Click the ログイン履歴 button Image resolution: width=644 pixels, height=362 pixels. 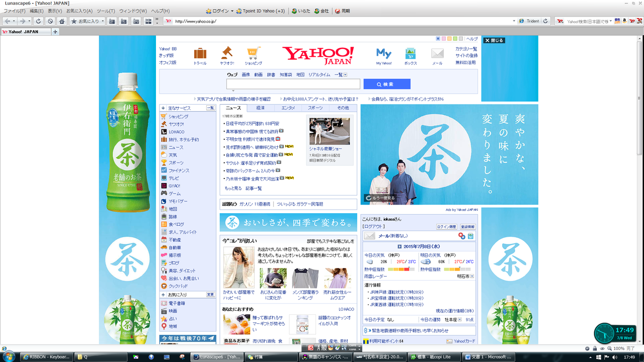pos(446,227)
